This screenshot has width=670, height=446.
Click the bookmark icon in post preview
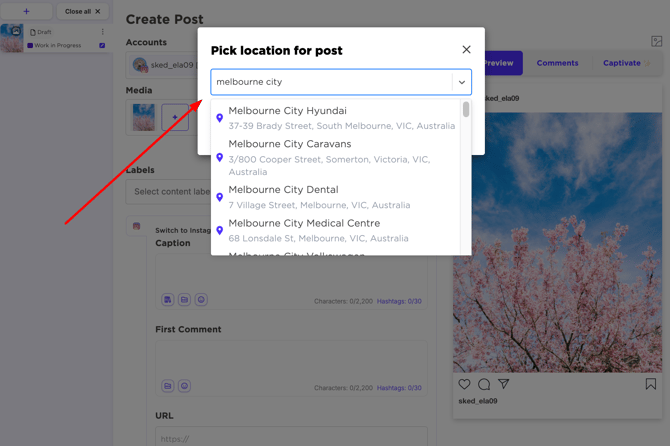(x=650, y=384)
